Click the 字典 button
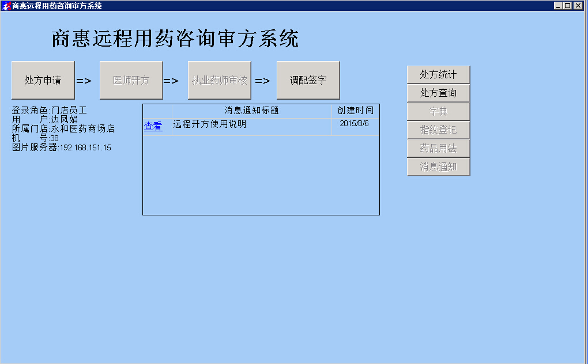 pyautogui.click(x=438, y=111)
